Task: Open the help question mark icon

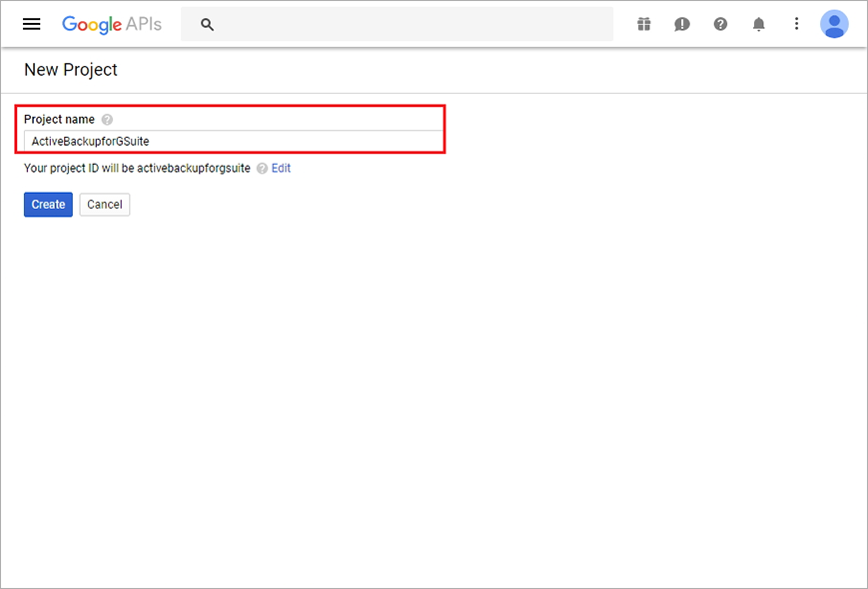Action: (720, 24)
